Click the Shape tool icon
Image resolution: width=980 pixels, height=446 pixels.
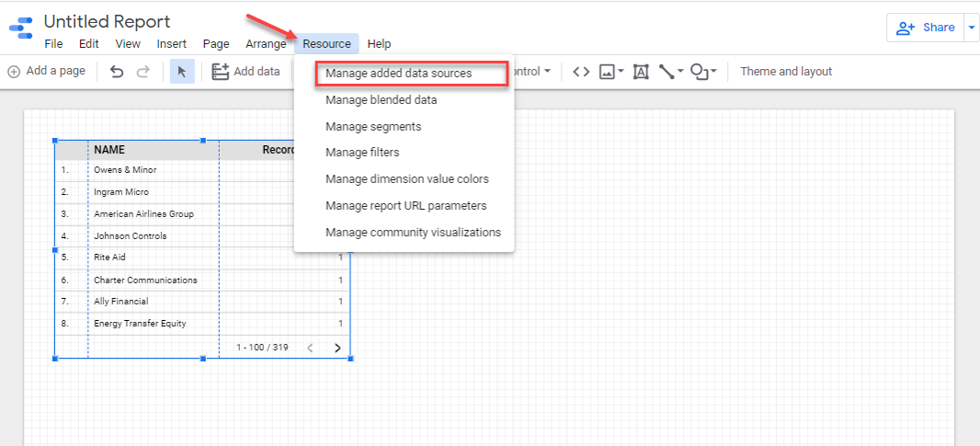pos(699,72)
